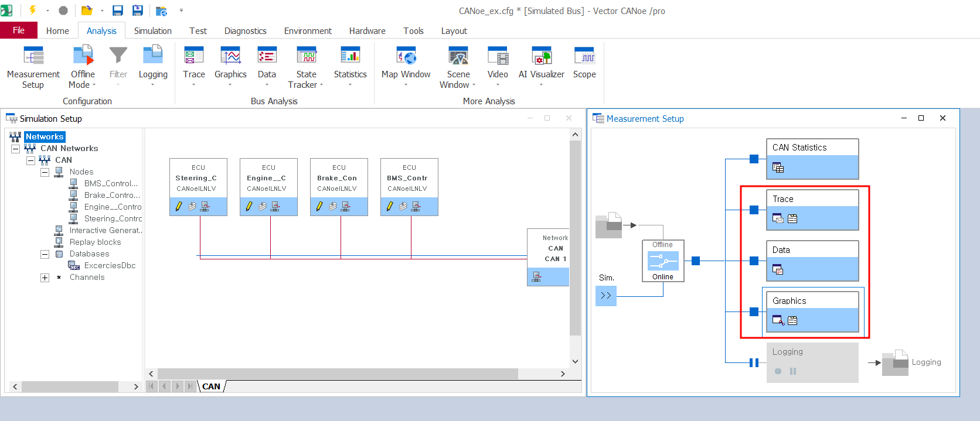The width and height of the screenshot is (980, 421).
Task: Switch to the Simulation ribbon tab
Action: (153, 31)
